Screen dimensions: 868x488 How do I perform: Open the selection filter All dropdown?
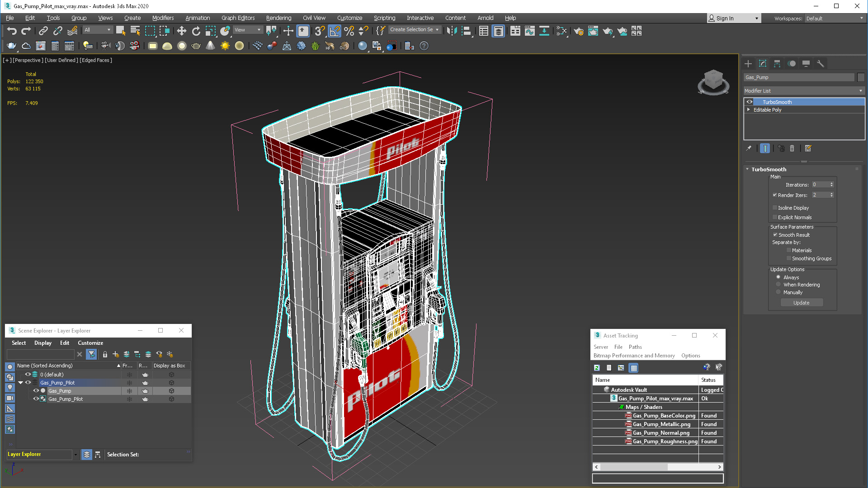click(98, 30)
